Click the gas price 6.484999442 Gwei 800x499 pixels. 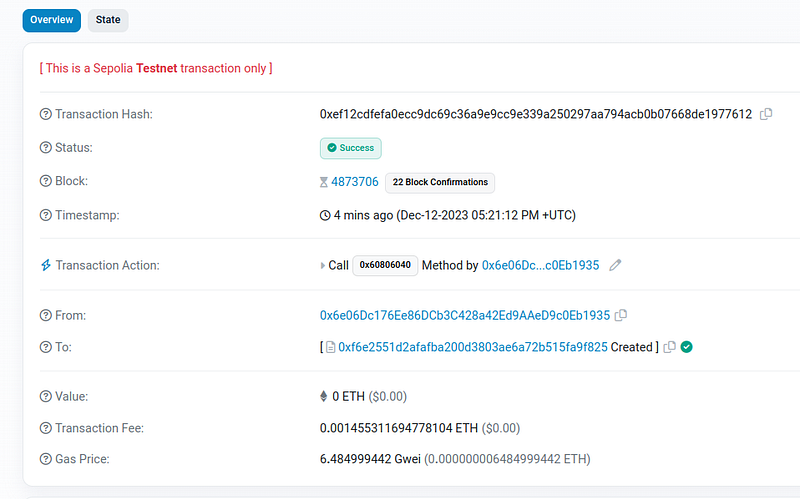370,459
